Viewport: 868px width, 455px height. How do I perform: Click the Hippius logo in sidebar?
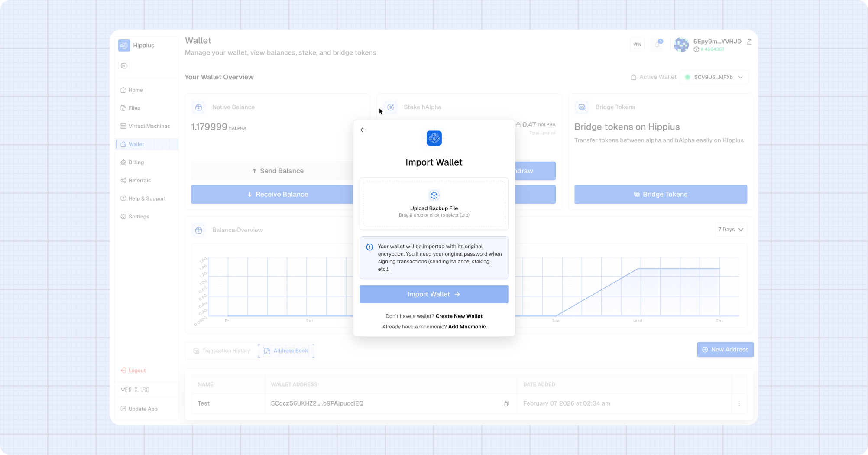pyautogui.click(x=124, y=45)
